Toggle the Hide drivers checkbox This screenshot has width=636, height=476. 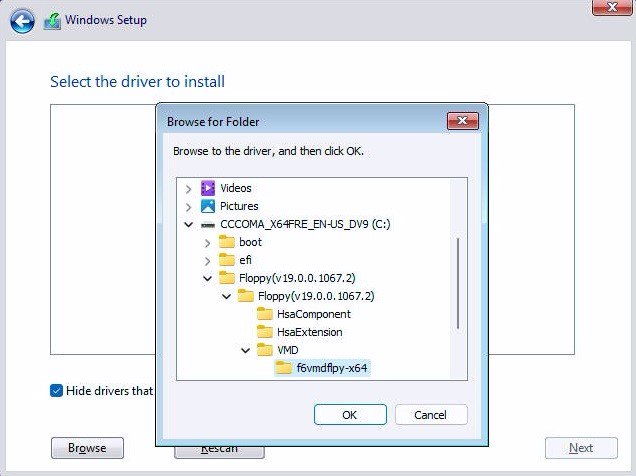click(56, 390)
